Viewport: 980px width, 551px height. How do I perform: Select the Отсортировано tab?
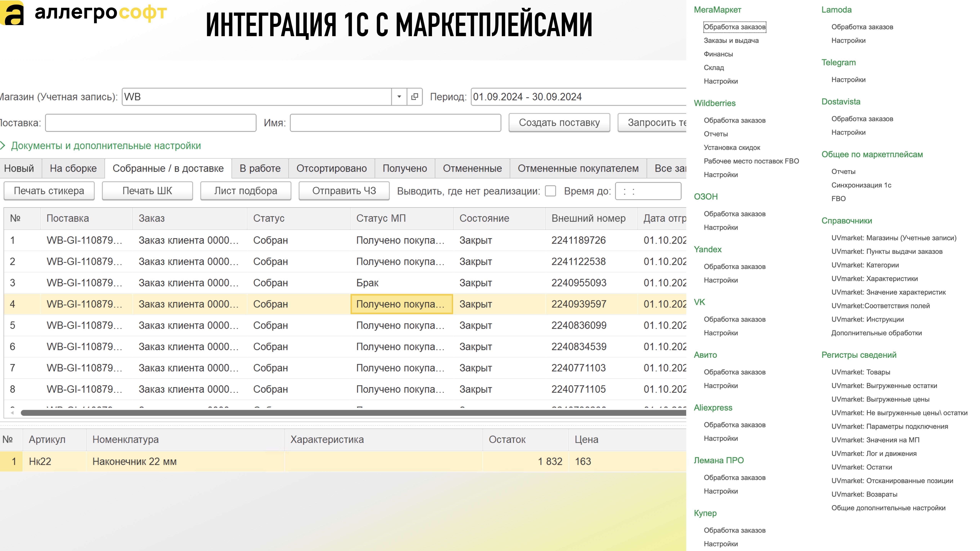point(331,168)
